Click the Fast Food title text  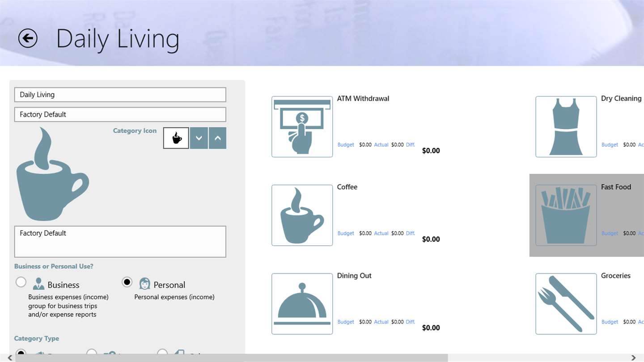coord(616,187)
